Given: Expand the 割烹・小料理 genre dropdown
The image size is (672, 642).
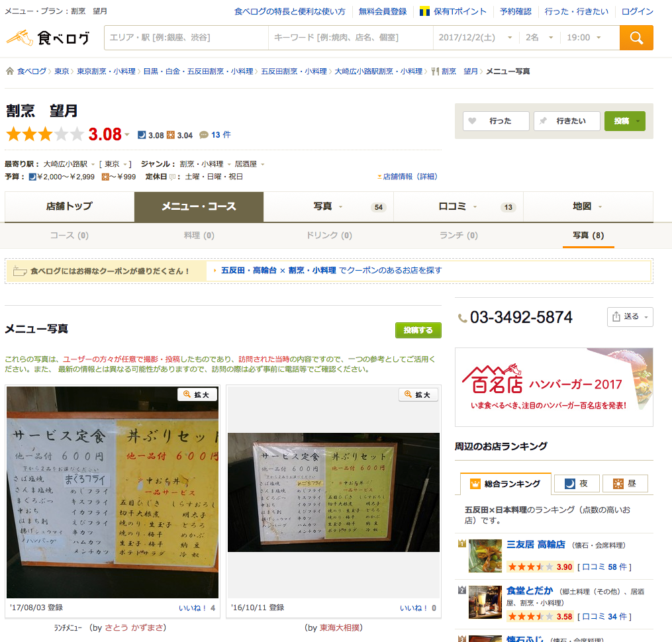Looking at the screenshot, I should click(x=229, y=164).
